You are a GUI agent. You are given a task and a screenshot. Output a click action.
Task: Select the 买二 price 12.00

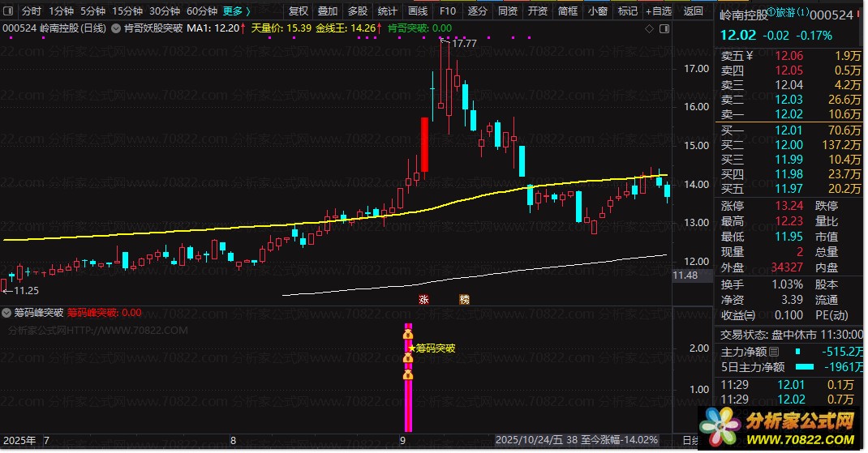coord(789,145)
